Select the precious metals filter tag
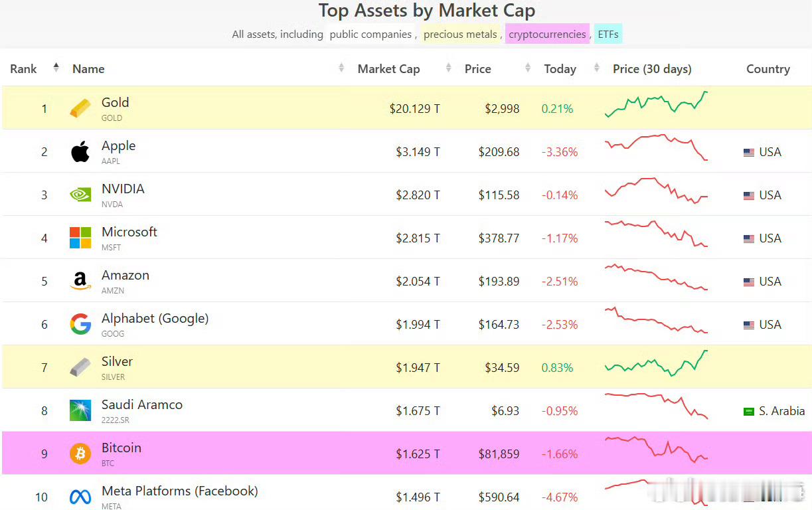The image size is (812, 510). pos(460,34)
